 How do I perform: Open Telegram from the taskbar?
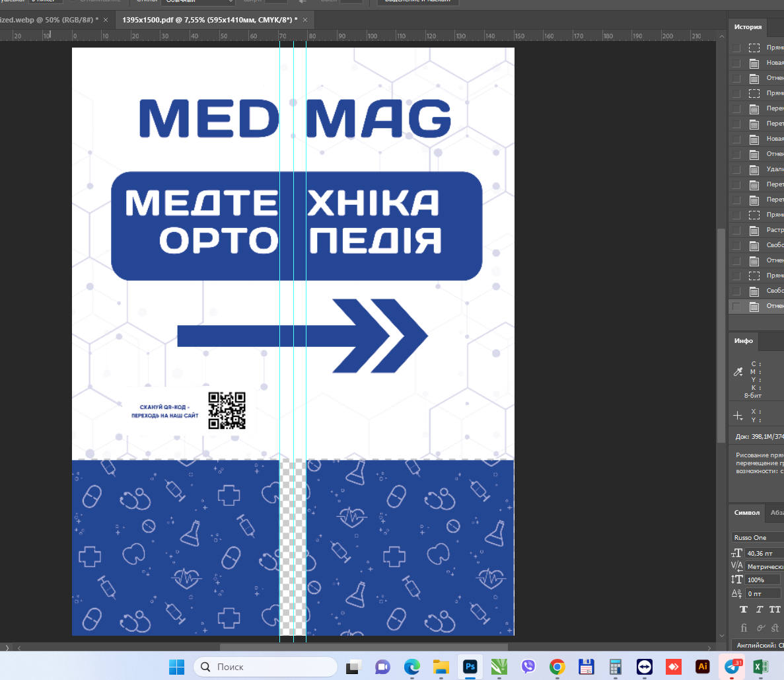coord(732,667)
